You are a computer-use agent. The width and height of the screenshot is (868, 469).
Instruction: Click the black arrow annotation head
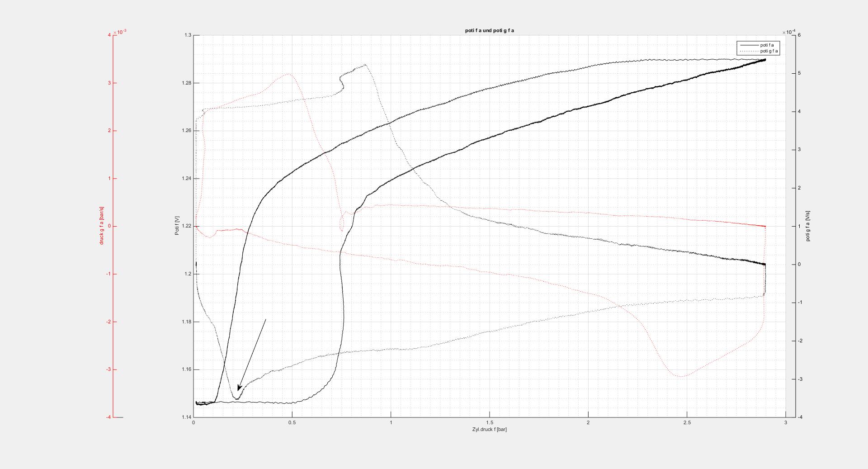pos(240,388)
